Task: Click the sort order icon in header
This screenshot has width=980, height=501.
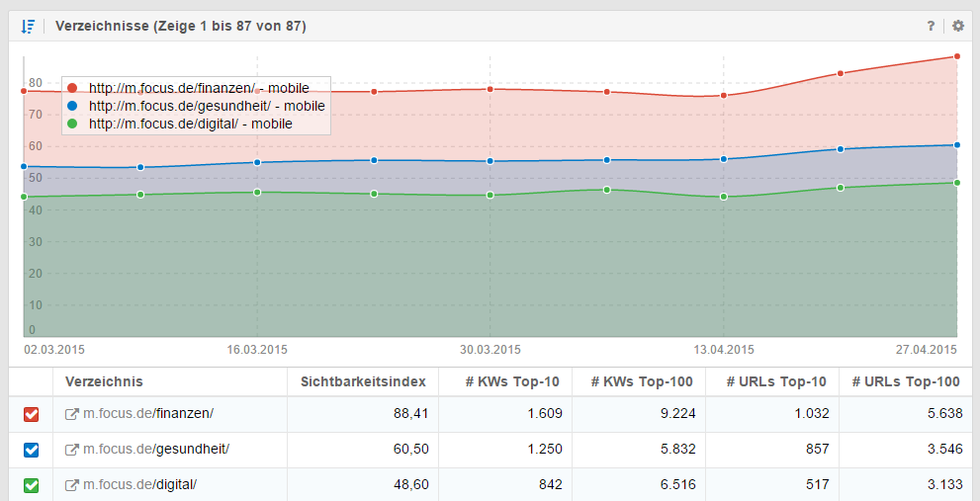Action: [x=28, y=26]
